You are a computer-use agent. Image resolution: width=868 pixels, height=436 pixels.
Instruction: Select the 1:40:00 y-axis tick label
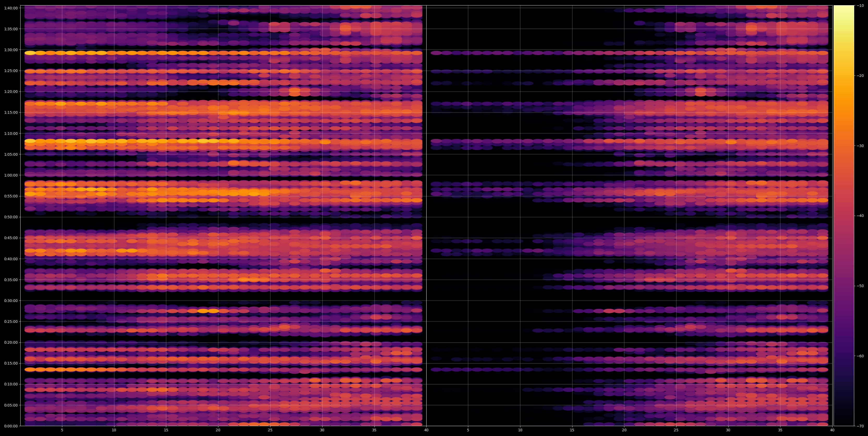click(10, 8)
